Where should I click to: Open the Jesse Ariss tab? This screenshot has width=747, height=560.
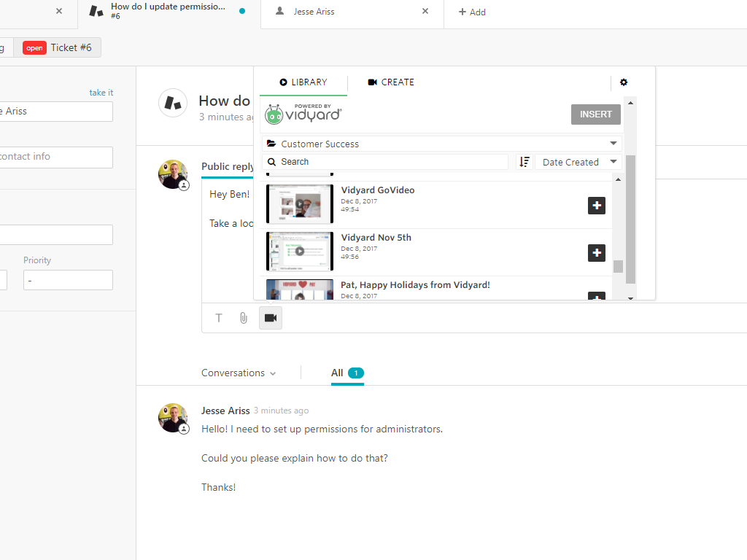343,12
